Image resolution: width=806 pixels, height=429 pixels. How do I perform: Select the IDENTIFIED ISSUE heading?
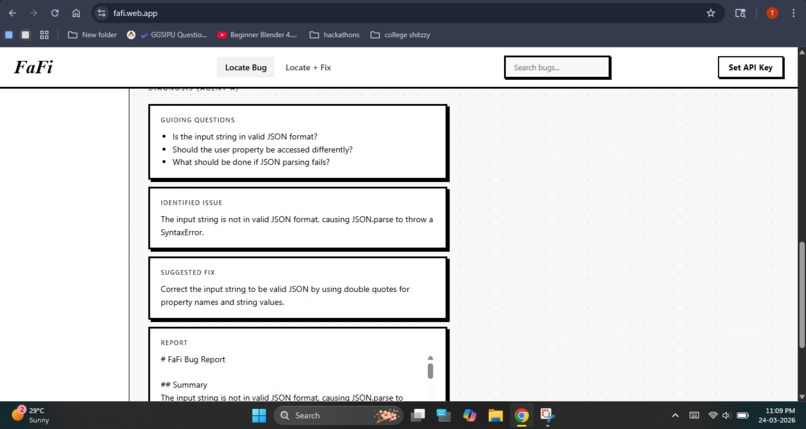pos(191,202)
